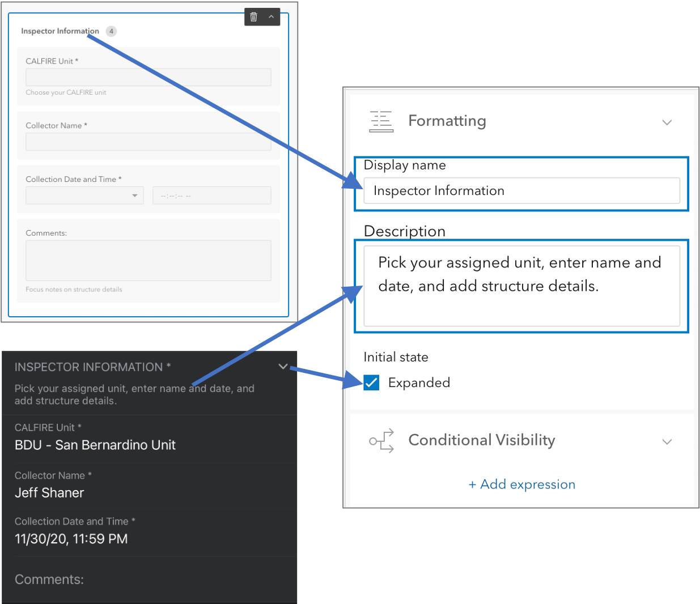Delete the Inspector Information group via trash icon
The image size is (700, 604).
pos(253,16)
